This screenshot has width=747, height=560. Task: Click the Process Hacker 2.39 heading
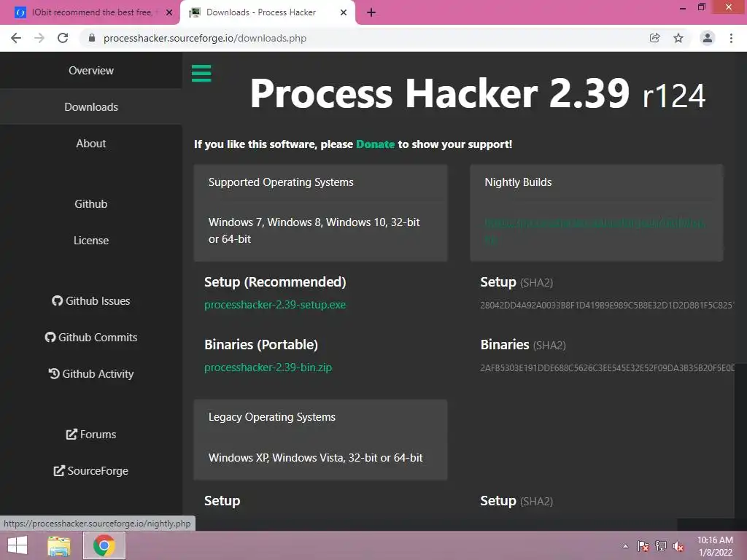pyautogui.click(x=477, y=93)
